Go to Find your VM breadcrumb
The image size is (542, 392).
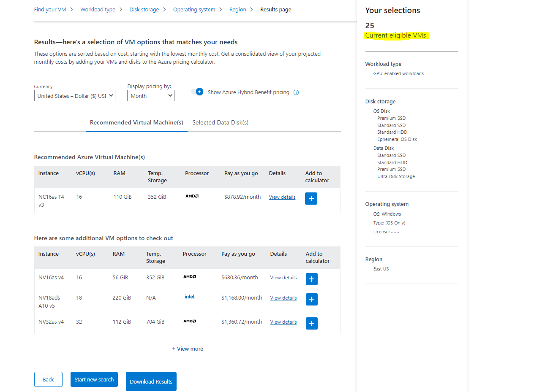(50, 9)
